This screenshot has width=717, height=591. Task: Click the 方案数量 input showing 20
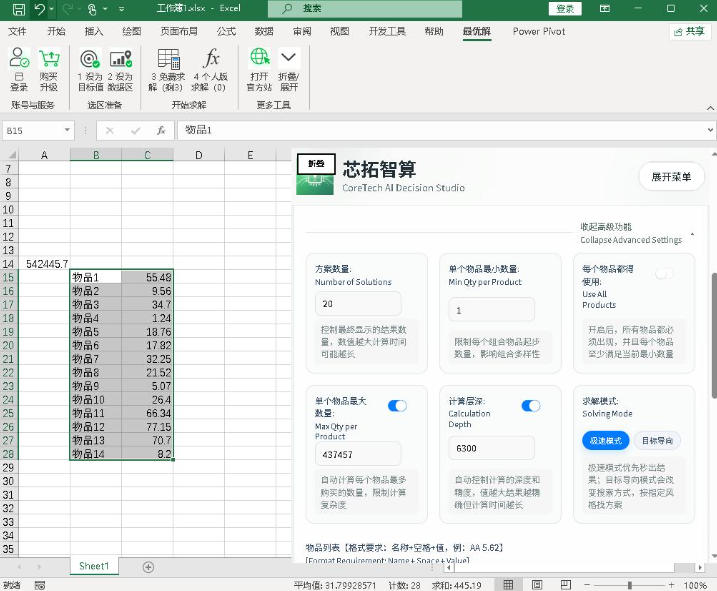pyautogui.click(x=358, y=304)
